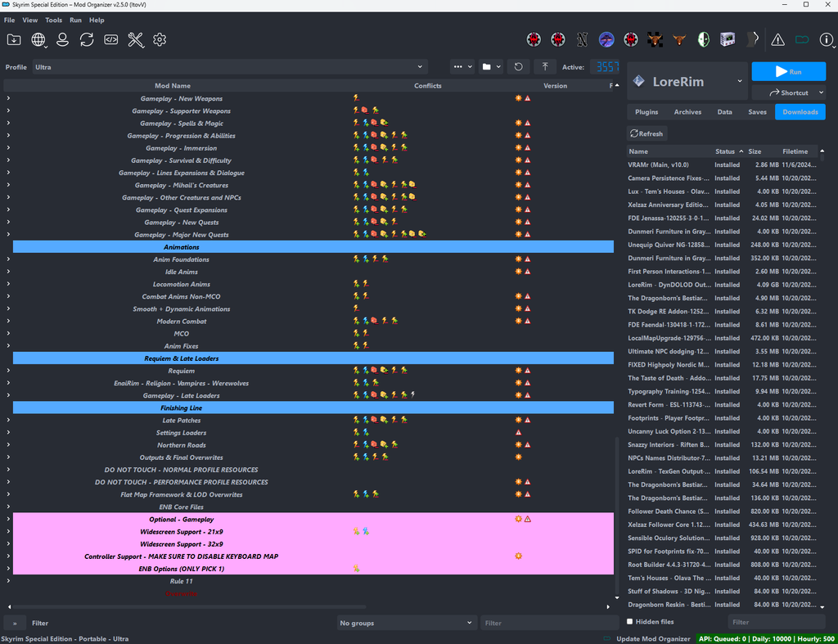Open the Profiles manager icon

pyautogui.click(x=62, y=39)
